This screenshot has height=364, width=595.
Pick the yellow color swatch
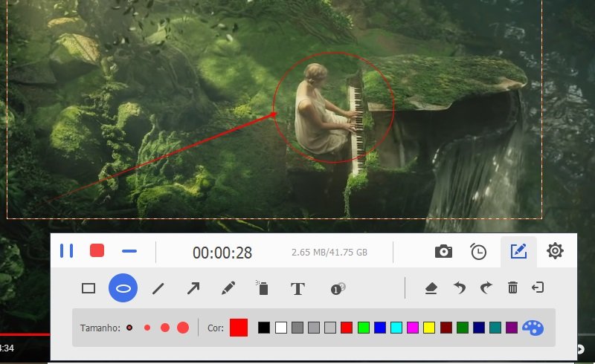tap(429, 328)
